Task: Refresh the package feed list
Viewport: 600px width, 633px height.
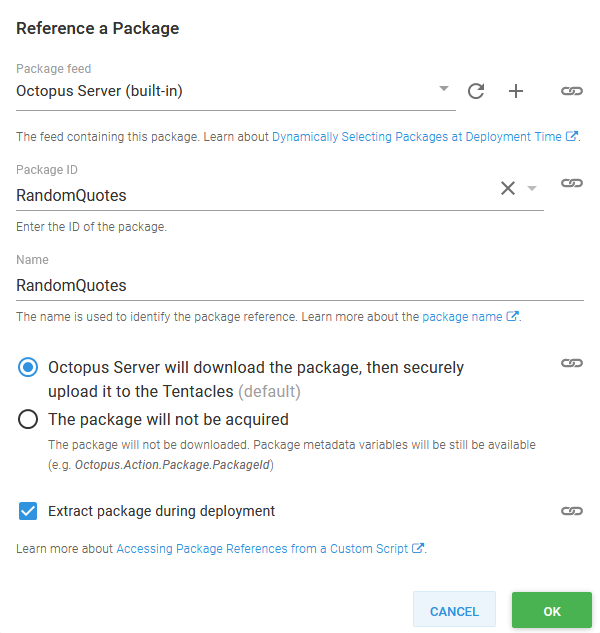Action: pos(476,91)
